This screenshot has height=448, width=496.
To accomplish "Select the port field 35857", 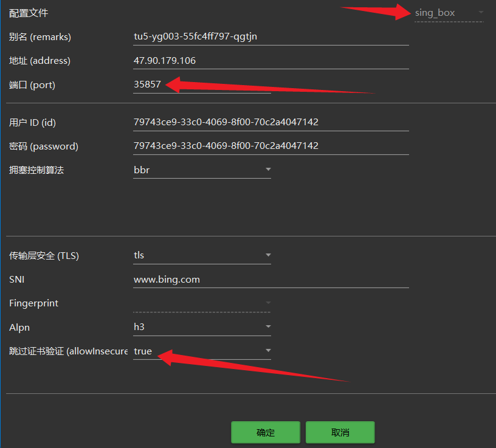I will [x=202, y=84].
